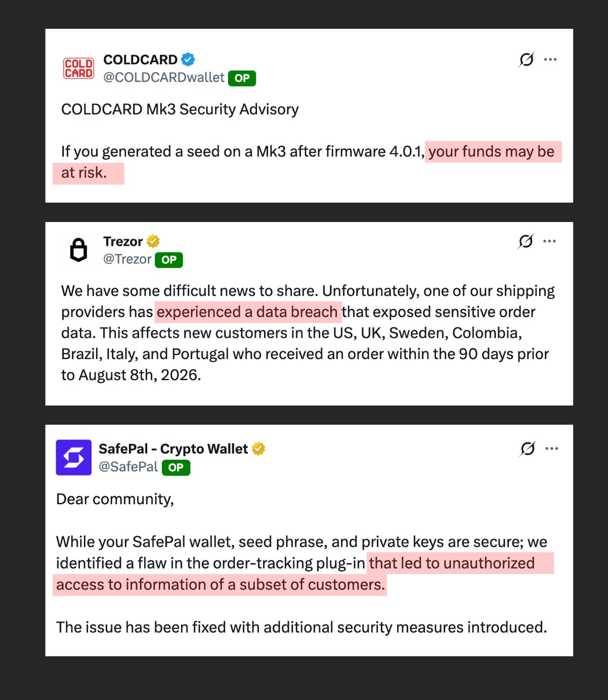608x700 pixels.
Task: Click the OP badge beside @COLDCARDwallet
Action: pyautogui.click(x=242, y=78)
